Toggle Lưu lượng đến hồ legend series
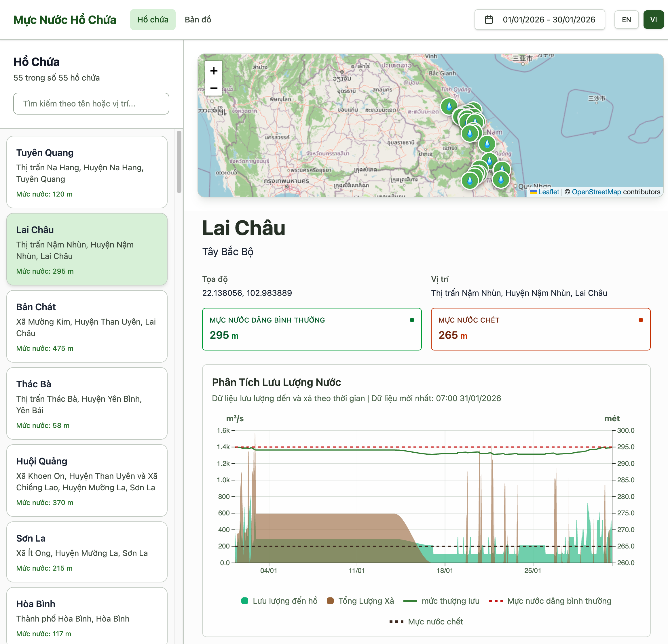 point(279,601)
